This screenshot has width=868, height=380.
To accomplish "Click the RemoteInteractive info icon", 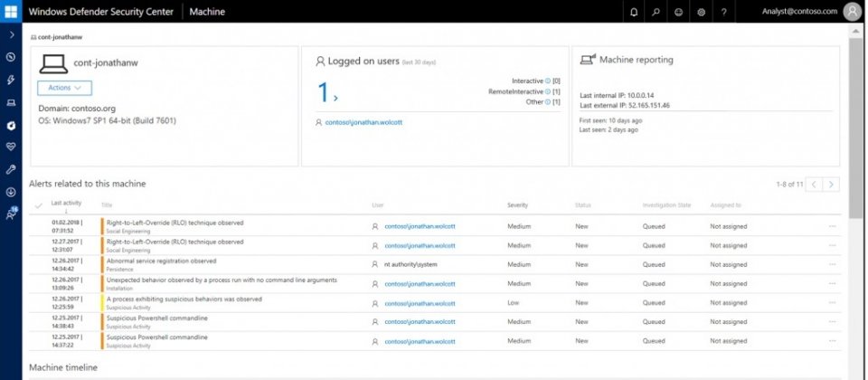I will pos(548,91).
